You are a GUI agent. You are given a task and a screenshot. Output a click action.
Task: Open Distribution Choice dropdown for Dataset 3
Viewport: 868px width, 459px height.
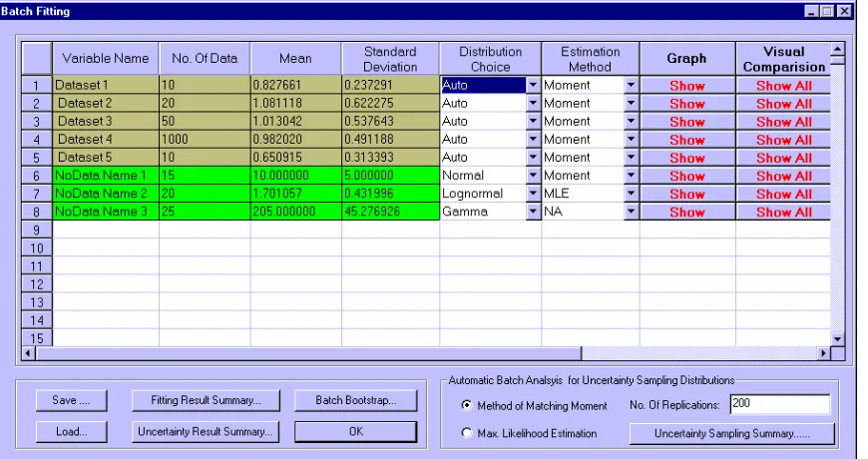coord(533,122)
